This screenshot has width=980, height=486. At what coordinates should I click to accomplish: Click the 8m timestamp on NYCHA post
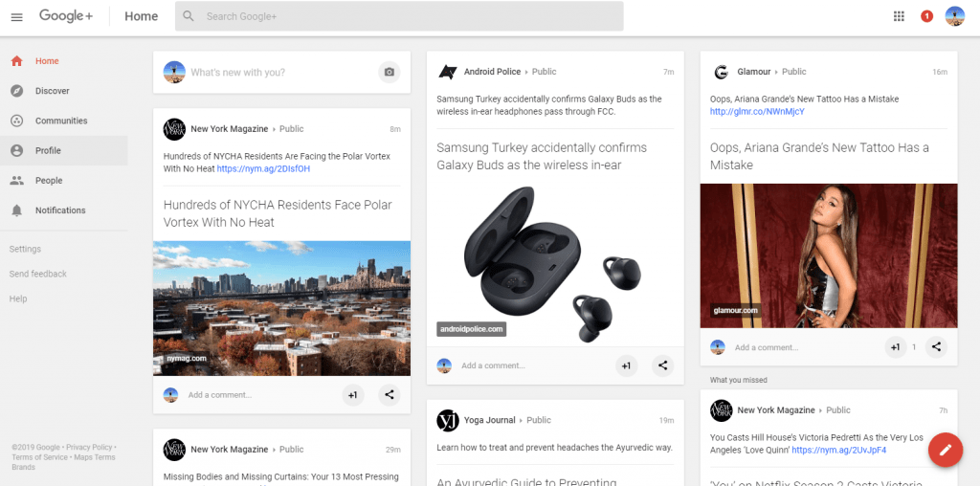coord(395,129)
